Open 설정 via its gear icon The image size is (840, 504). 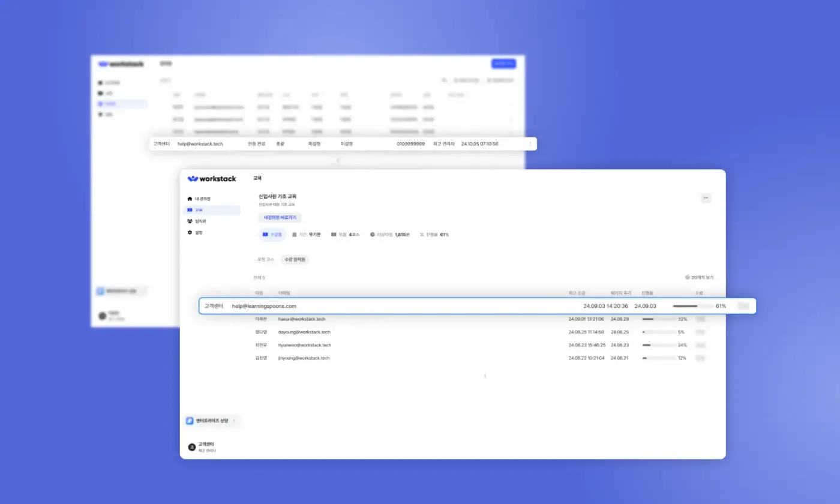190,232
